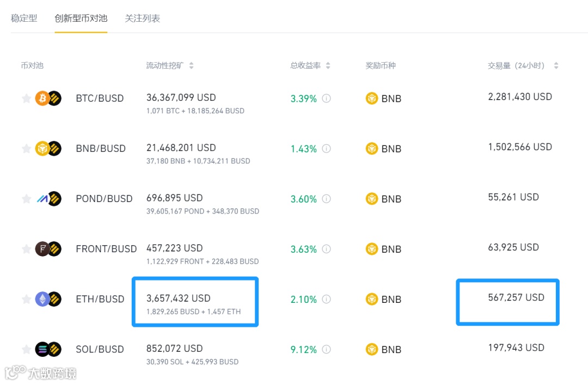Click 24h volume 2,281,430 USD
This screenshot has width=588, height=384.
point(520,97)
